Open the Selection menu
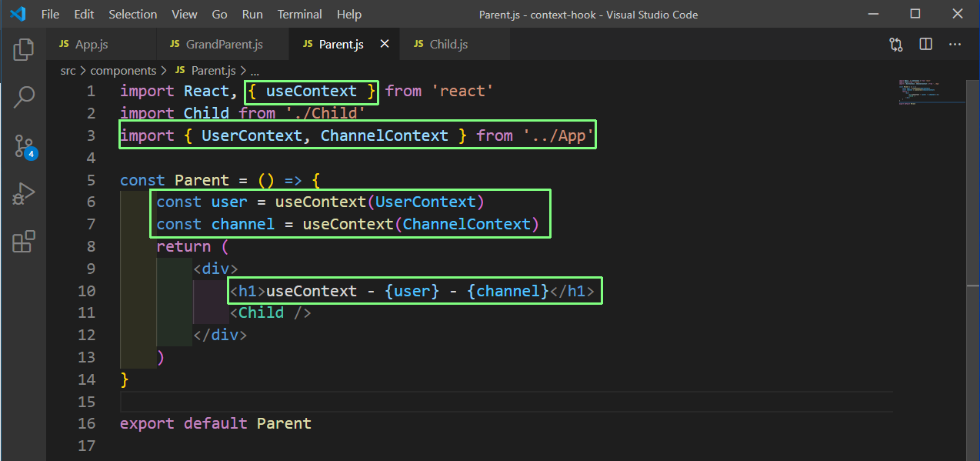This screenshot has width=980, height=461. coord(133,15)
